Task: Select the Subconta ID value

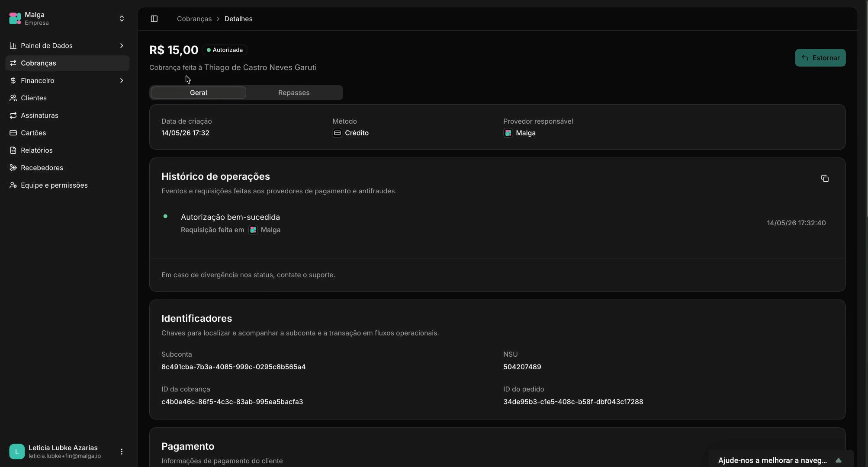Action: coord(233,367)
